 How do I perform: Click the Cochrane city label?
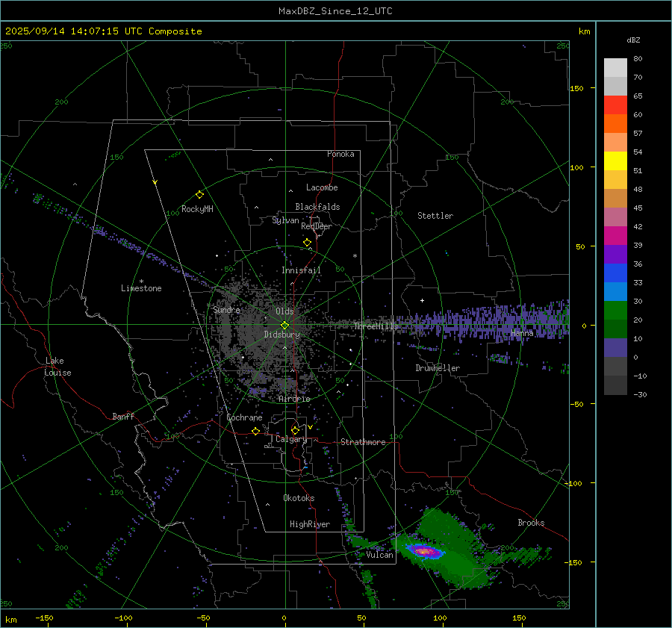coord(244,417)
